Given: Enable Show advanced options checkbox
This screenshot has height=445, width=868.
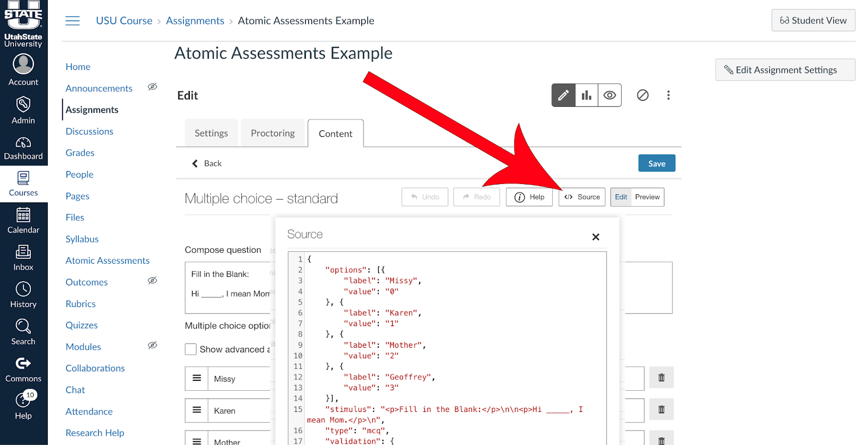Looking at the screenshot, I should (x=190, y=349).
